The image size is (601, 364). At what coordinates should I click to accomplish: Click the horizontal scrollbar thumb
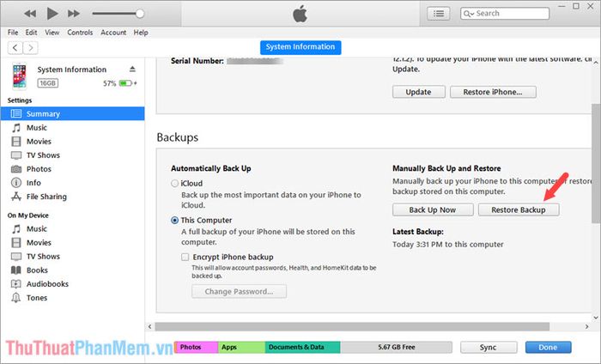tap(352, 326)
